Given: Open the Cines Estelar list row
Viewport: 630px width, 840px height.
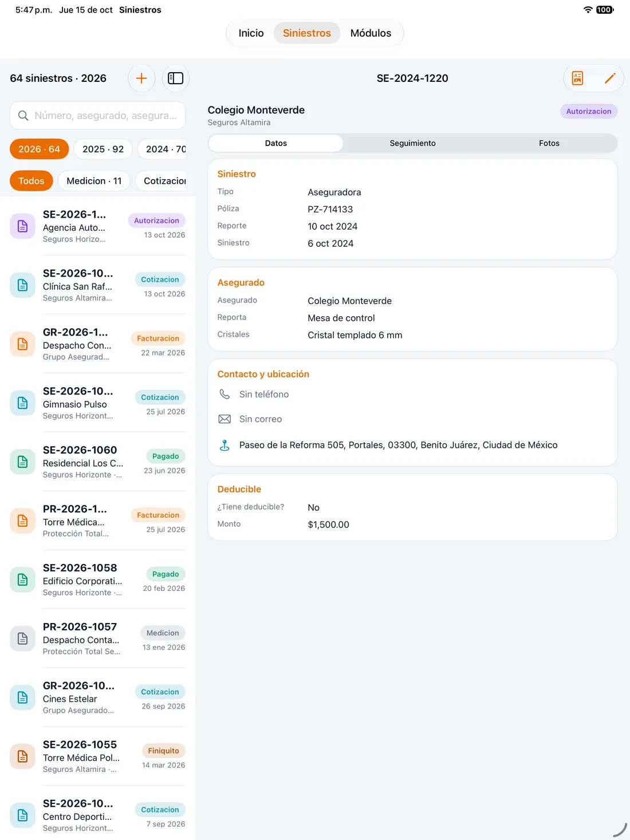Looking at the screenshot, I should click(x=97, y=698).
